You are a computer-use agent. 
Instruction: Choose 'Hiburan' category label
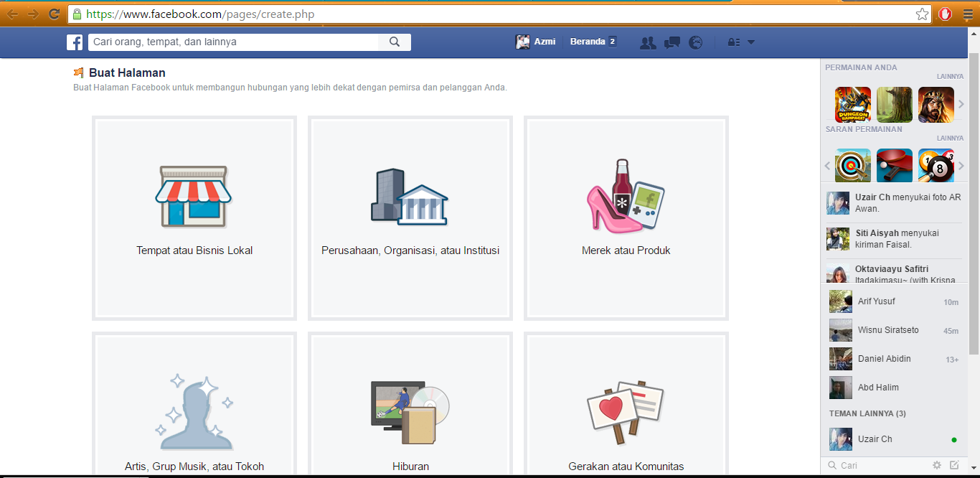click(410, 467)
